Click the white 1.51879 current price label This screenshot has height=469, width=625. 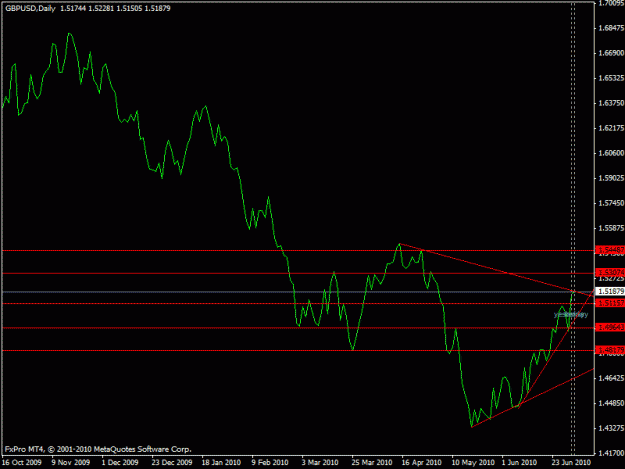609,292
